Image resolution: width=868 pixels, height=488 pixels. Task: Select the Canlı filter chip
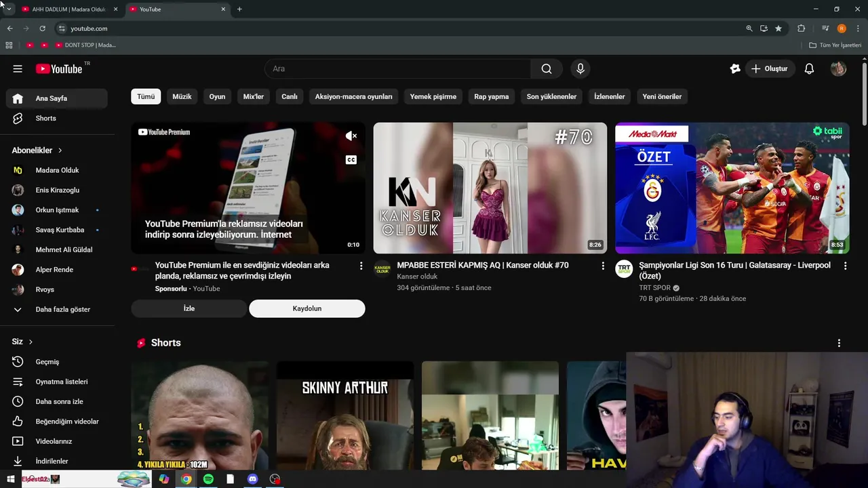tap(290, 96)
